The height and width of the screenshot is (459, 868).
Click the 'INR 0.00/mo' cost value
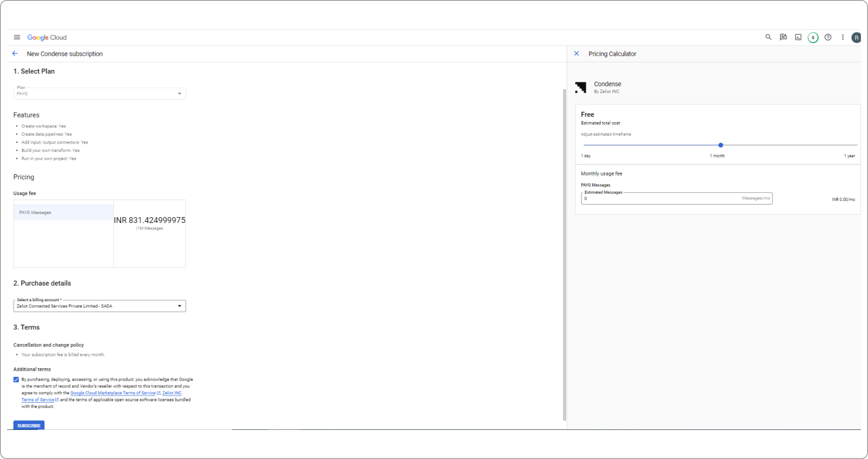point(844,199)
